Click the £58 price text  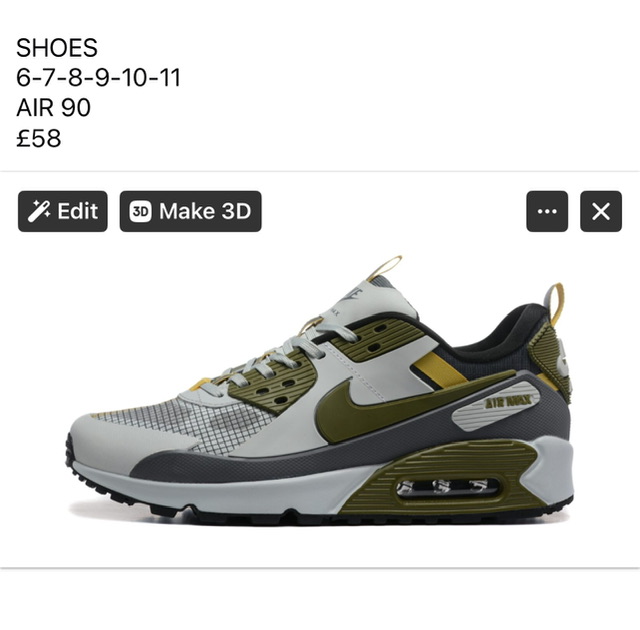39,138
